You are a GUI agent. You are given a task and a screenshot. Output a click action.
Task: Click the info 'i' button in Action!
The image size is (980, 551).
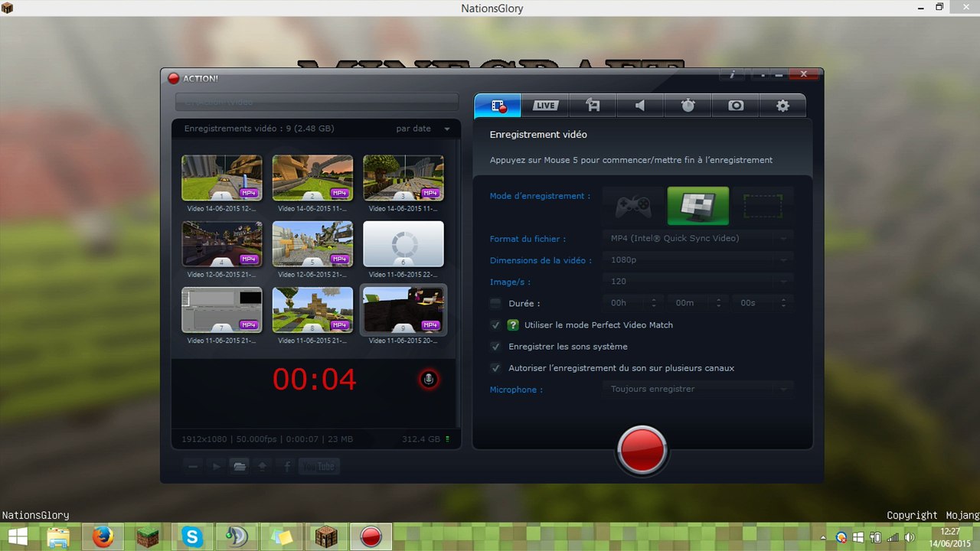click(x=733, y=74)
